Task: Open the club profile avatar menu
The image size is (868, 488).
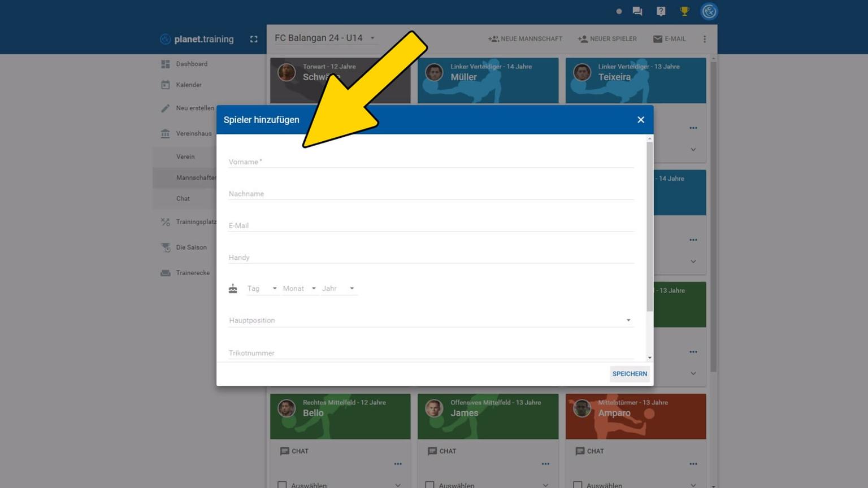Action: (x=709, y=11)
